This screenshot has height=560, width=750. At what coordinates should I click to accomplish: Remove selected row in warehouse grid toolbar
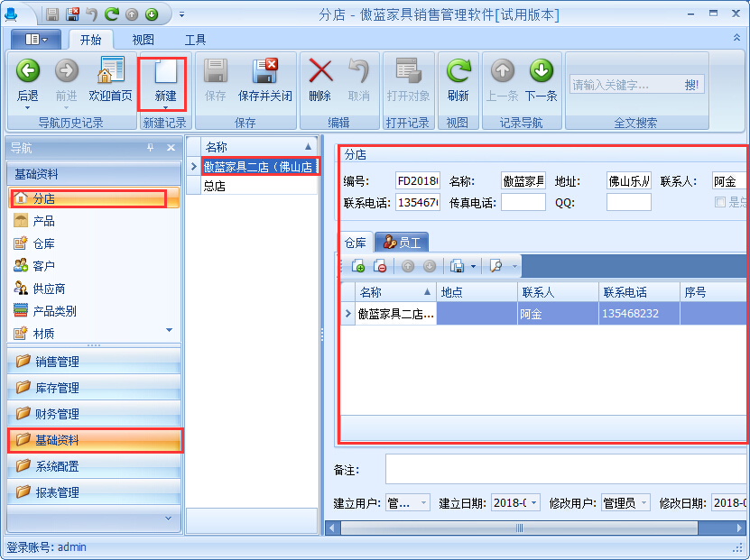tap(380, 266)
